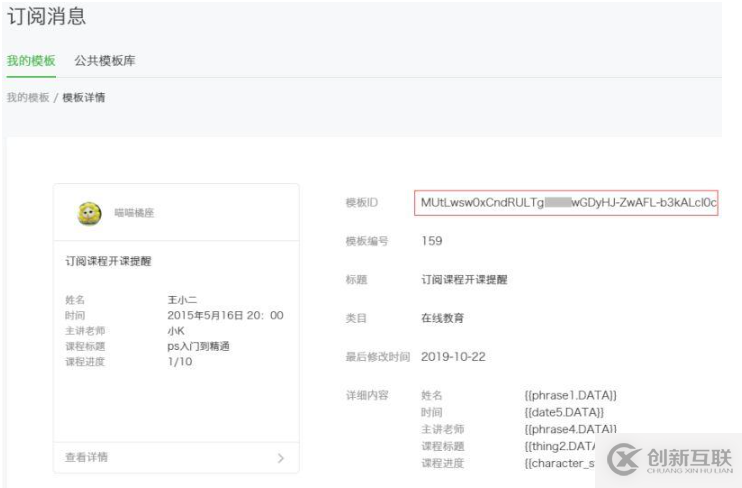742x488 pixels.
Task: Switch to the 我的模板 tab
Action: point(31,61)
